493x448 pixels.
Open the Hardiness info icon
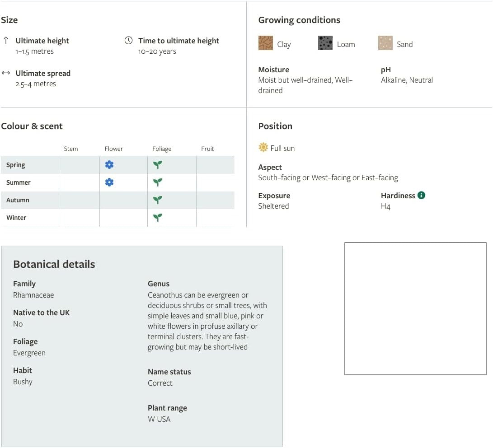(421, 196)
